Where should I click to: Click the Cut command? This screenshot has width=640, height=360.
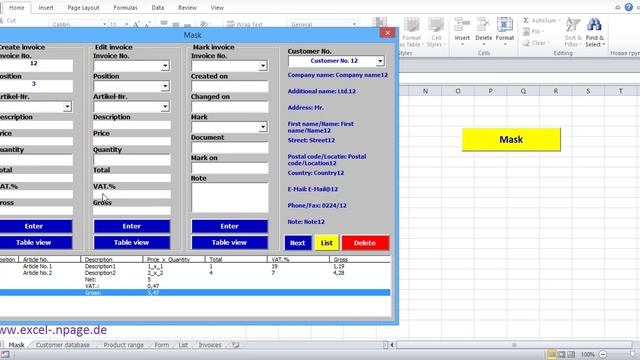click(8, 20)
